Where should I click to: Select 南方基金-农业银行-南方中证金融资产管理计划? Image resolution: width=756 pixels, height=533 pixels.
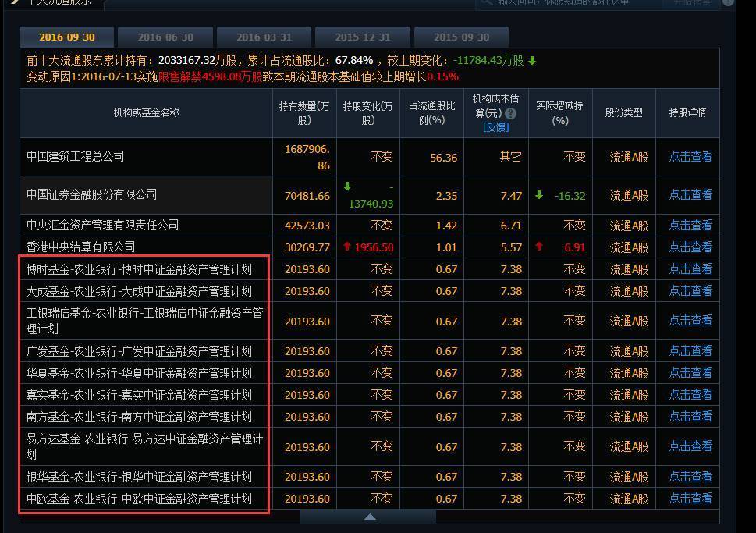click(x=139, y=417)
